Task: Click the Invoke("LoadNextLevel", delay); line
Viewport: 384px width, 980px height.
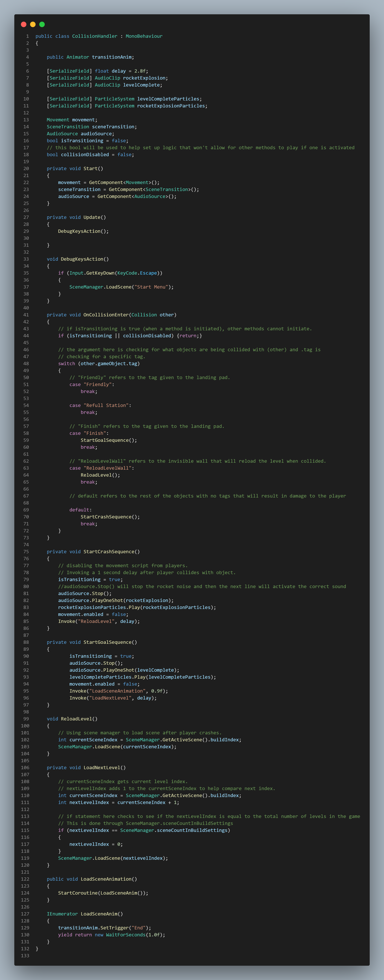Action: tap(113, 698)
